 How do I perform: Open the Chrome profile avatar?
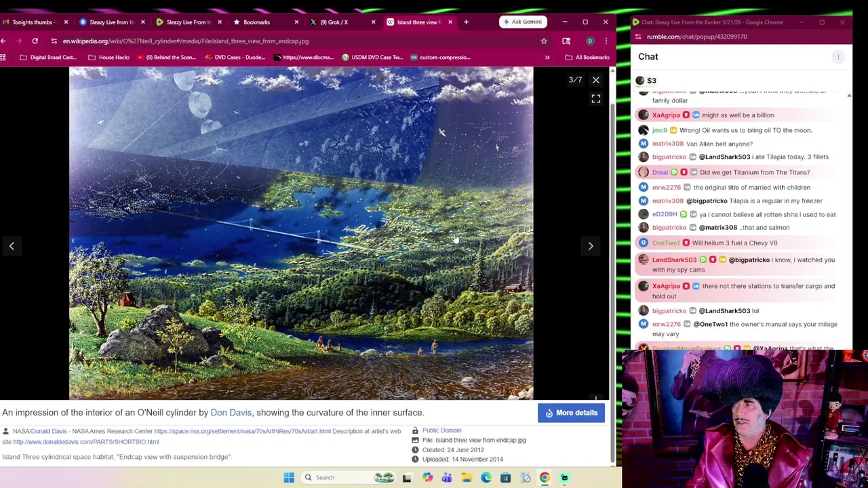coord(590,41)
